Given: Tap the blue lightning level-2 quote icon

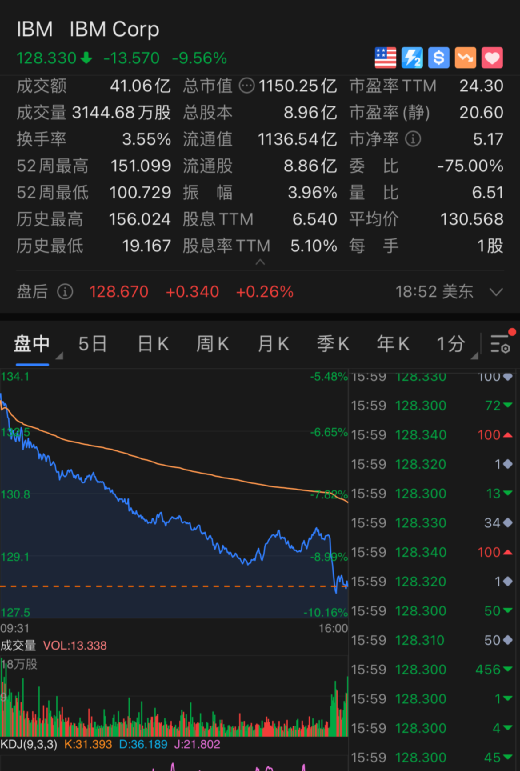Looking at the screenshot, I should pyautogui.click(x=412, y=58).
